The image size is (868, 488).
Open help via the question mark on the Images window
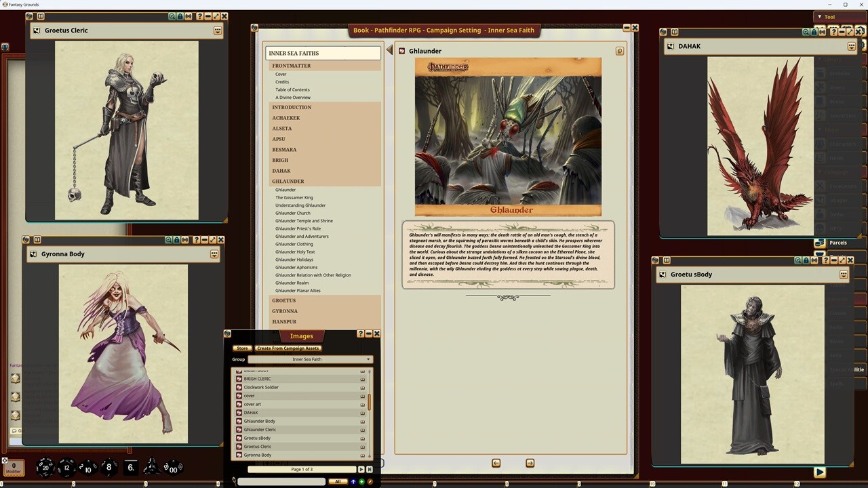pyautogui.click(x=360, y=333)
